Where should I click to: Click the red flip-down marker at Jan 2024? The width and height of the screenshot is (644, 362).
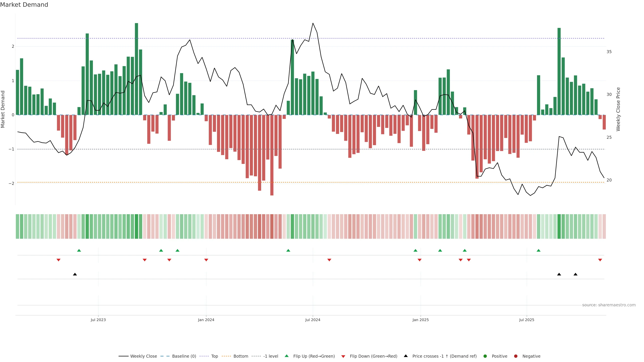click(206, 260)
